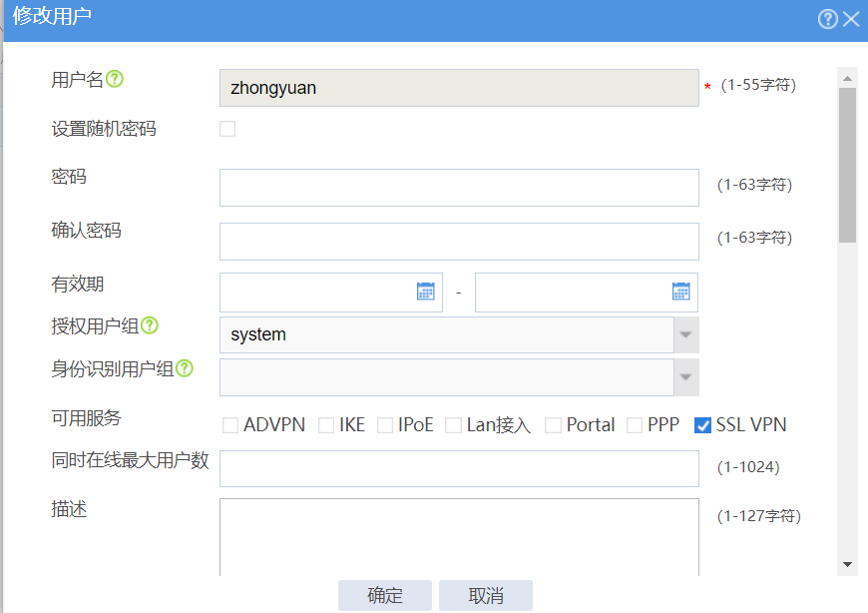This screenshot has width=868, height=613.
Task: Click the 授权用户组 combo box showing system
Action: [x=447, y=335]
